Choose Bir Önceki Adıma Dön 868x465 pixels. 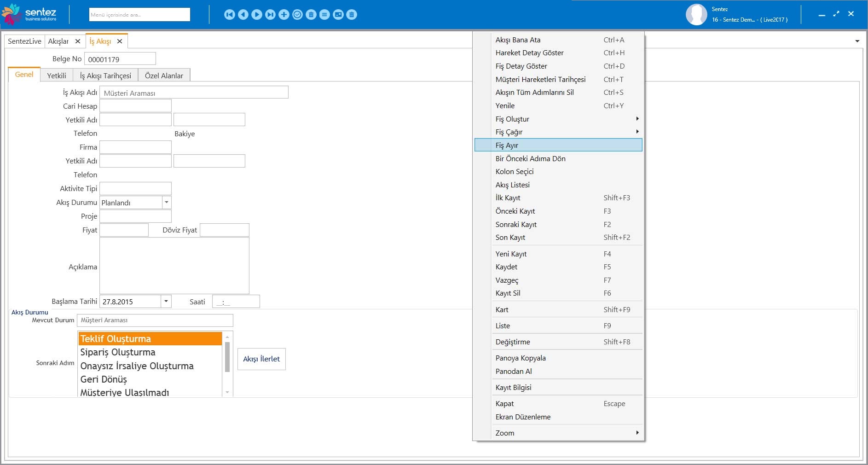(x=558, y=158)
